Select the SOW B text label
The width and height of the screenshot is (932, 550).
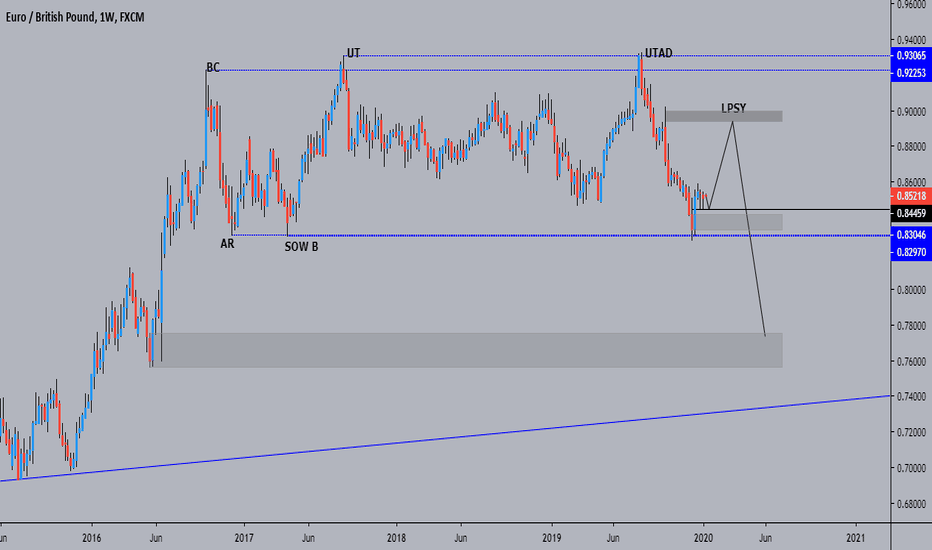click(302, 245)
